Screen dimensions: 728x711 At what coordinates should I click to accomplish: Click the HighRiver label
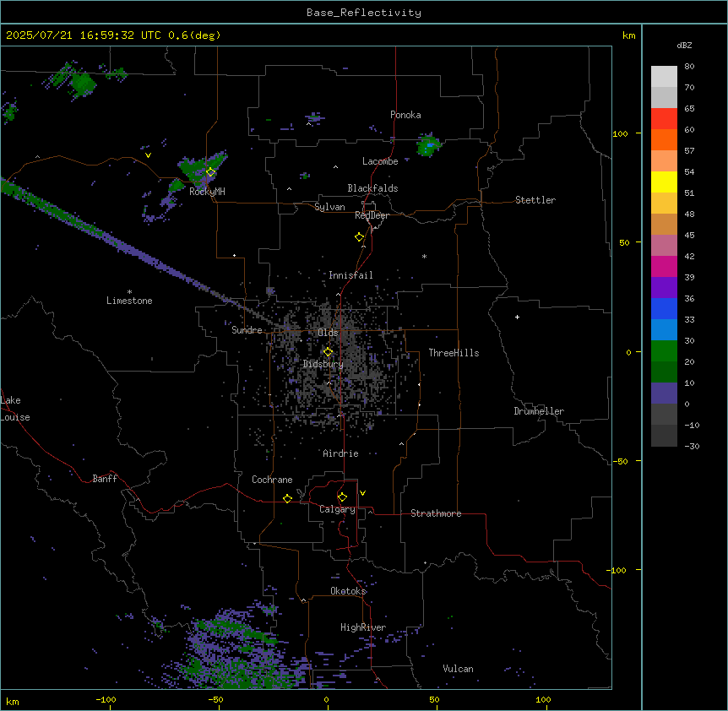click(x=363, y=627)
